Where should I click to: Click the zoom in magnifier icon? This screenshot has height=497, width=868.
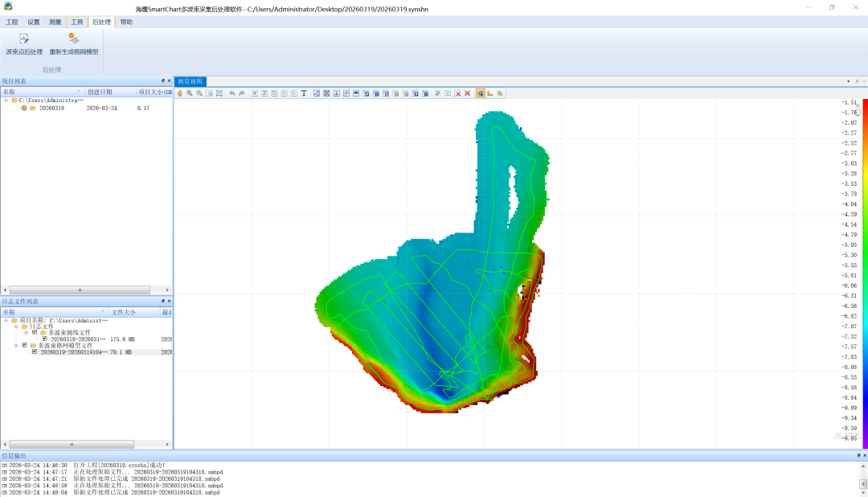pyautogui.click(x=190, y=93)
